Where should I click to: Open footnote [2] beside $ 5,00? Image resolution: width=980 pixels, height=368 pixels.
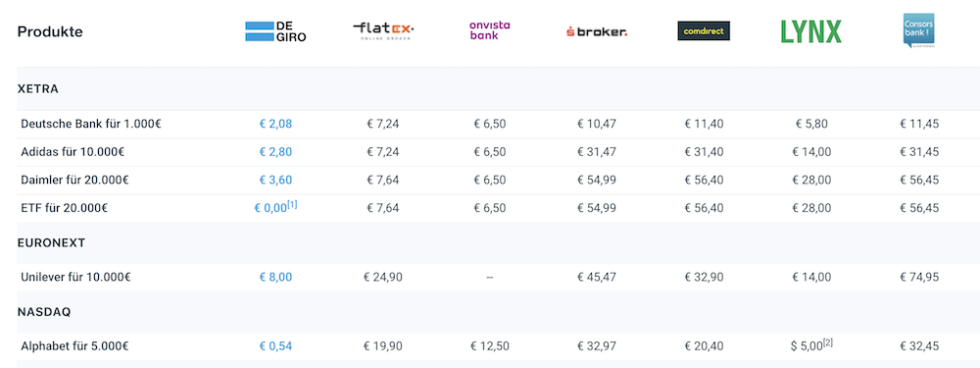[x=828, y=342]
